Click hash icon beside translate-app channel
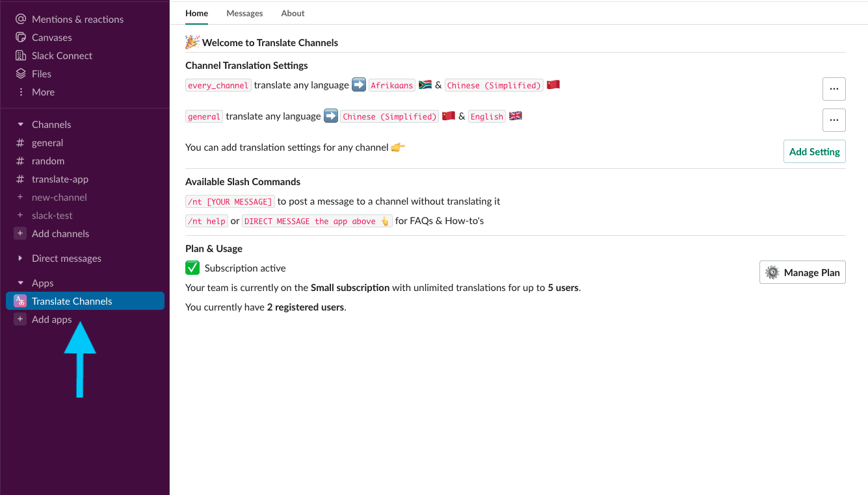868x495 pixels. [20, 179]
